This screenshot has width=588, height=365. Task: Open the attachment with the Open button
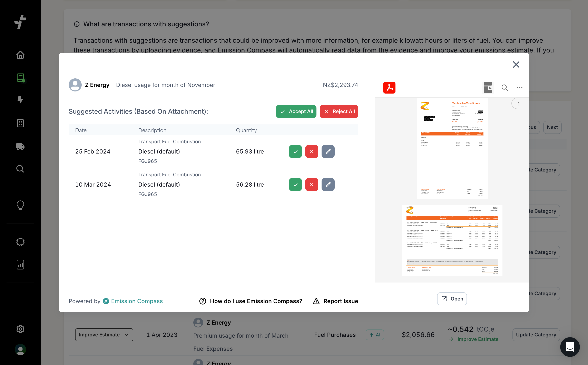point(452,299)
